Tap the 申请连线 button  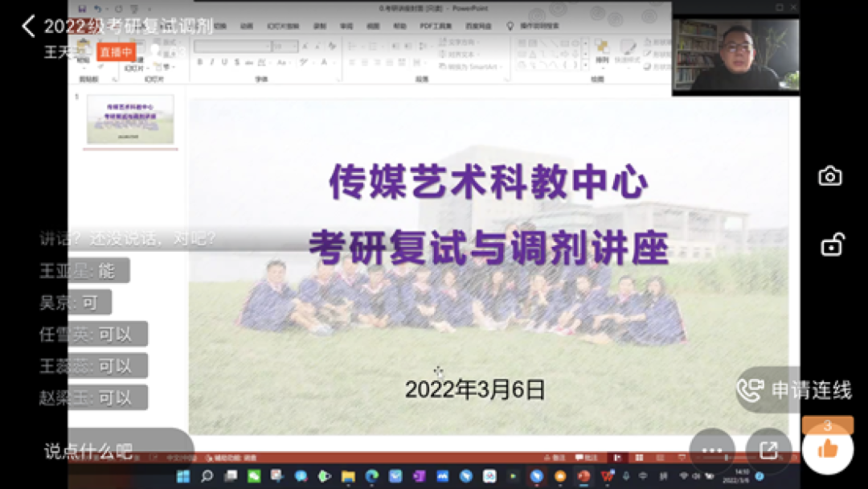click(x=796, y=390)
